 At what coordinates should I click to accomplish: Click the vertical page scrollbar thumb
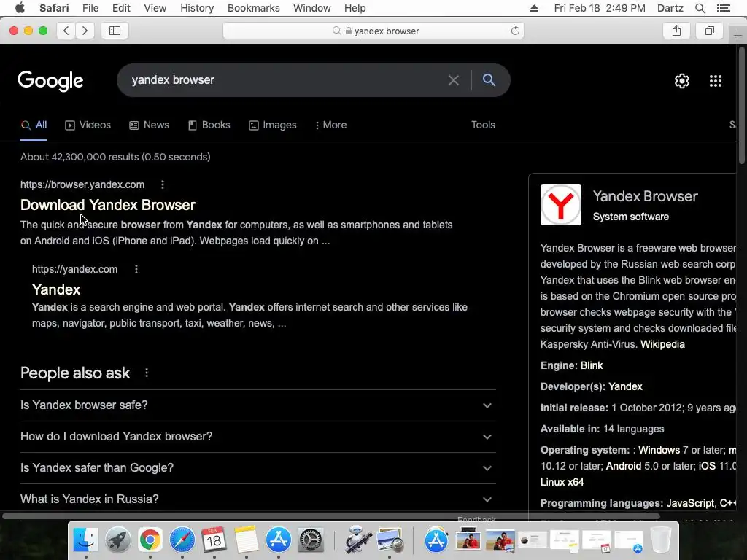point(742,106)
